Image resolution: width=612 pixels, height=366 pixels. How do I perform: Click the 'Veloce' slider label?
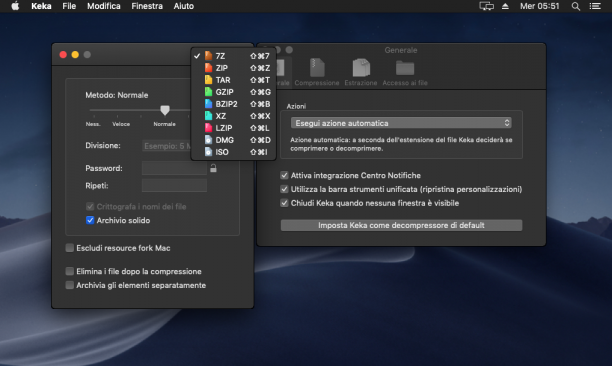tap(121, 124)
